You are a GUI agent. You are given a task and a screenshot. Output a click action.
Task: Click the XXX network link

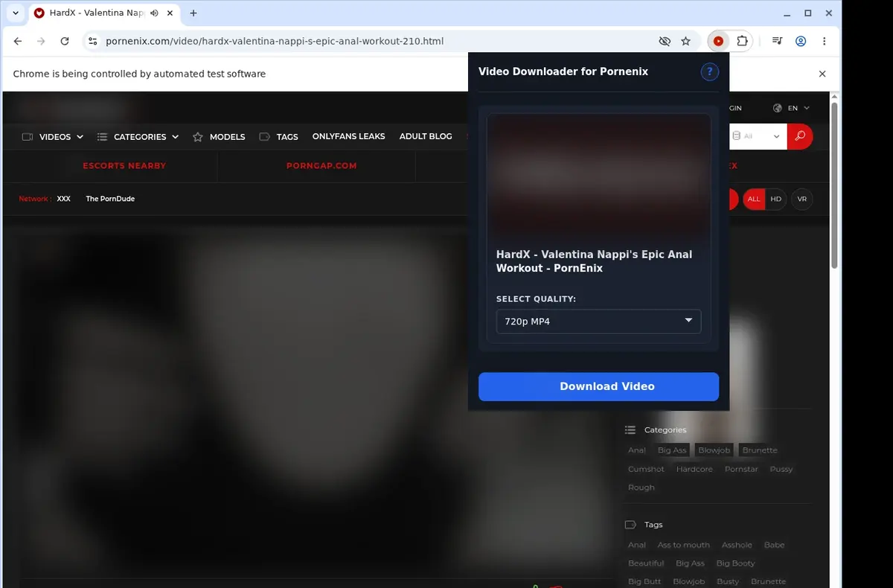64,199
